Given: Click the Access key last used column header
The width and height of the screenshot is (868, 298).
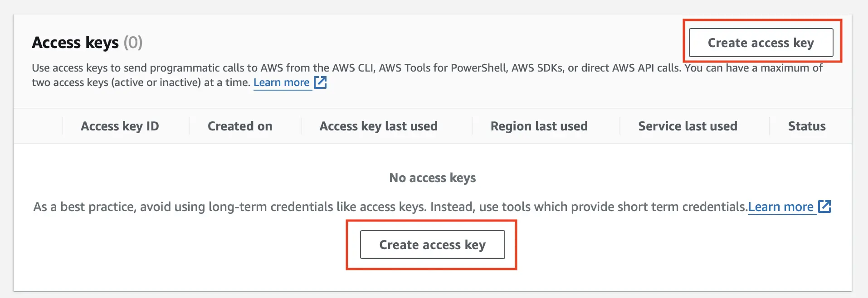Looking at the screenshot, I should [378, 126].
